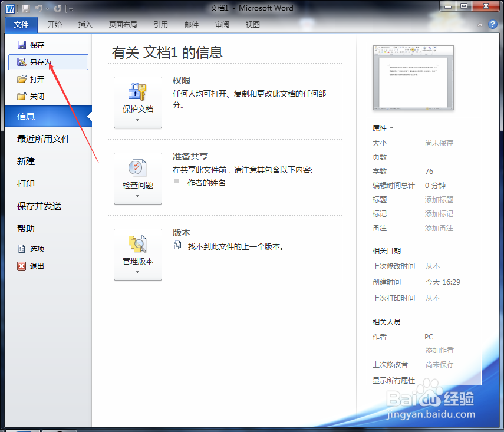504x432 pixels.
Task: Expand the arrow under 检查问题
Action: (x=137, y=196)
